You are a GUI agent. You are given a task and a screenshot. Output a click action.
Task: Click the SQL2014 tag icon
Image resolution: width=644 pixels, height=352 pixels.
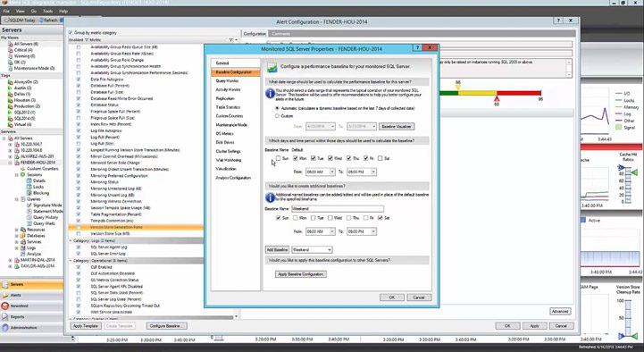[x=10, y=118]
